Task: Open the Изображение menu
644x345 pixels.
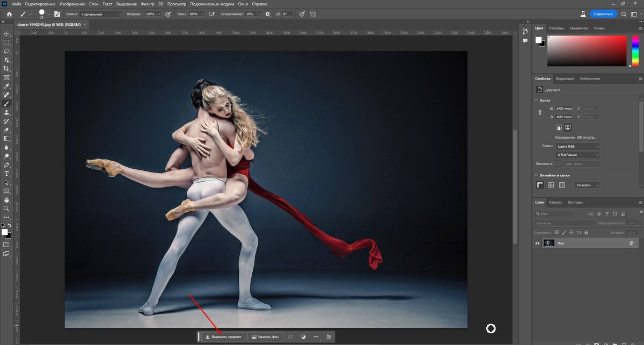Action: click(72, 4)
